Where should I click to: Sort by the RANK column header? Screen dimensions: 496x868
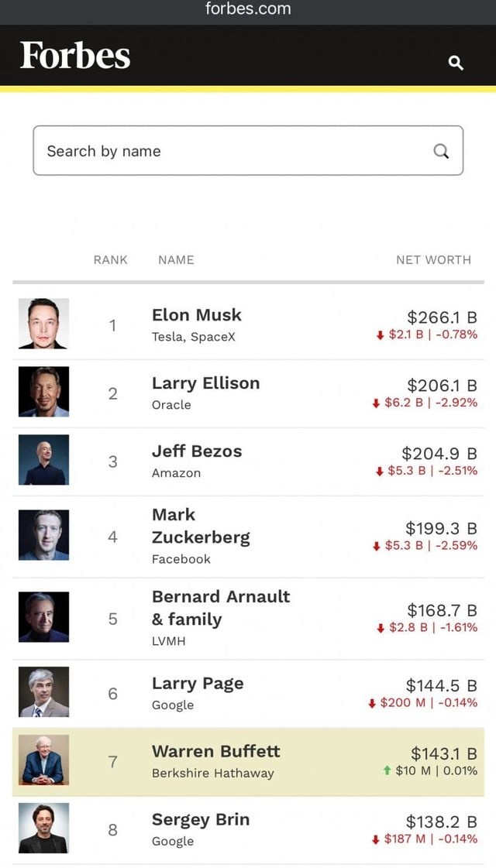pos(110,260)
